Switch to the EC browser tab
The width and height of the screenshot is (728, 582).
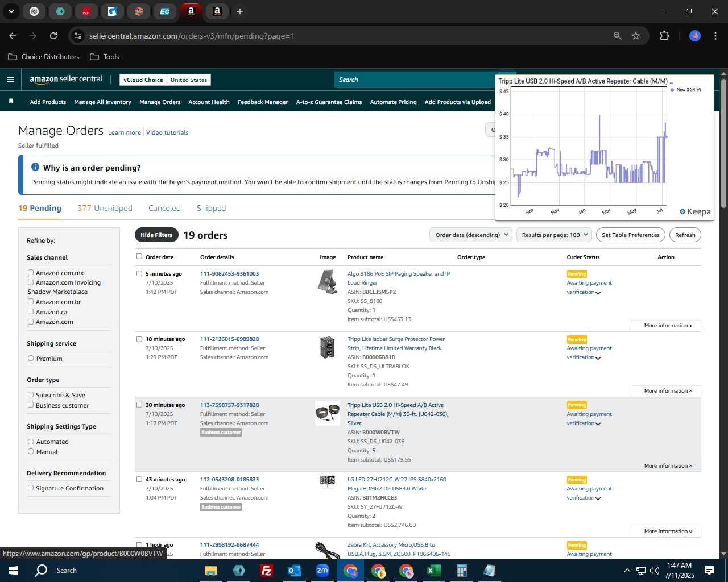click(164, 11)
